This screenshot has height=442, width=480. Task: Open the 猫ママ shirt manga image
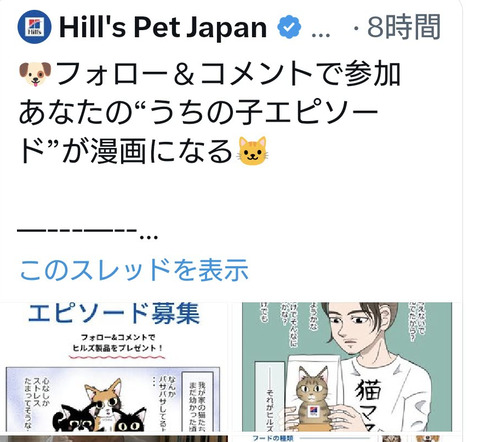[x=347, y=367]
